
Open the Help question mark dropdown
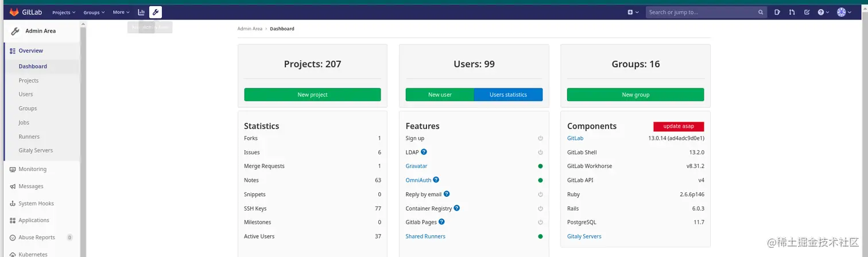tap(823, 12)
